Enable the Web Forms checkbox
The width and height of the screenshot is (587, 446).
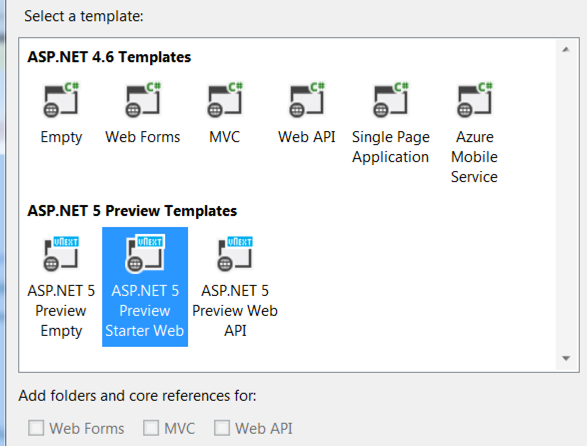pos(36,428)
